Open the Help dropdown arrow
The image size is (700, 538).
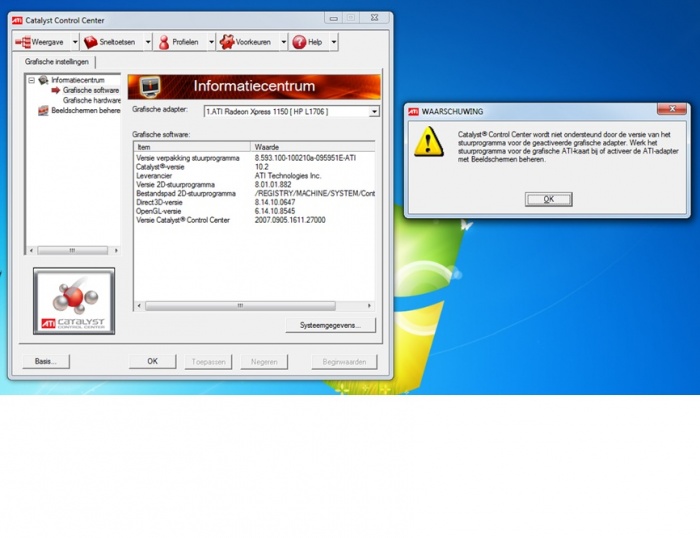(x=333, y=42)
